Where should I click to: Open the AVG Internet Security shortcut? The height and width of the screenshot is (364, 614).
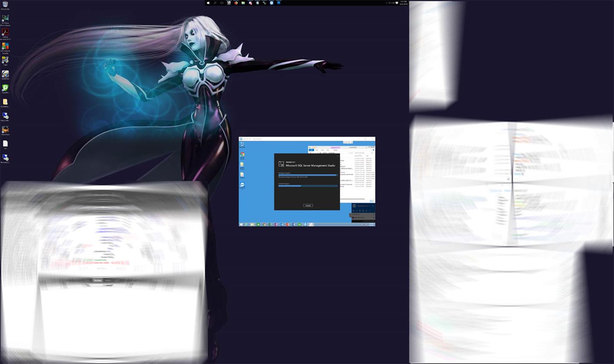[x=5, y=48]
